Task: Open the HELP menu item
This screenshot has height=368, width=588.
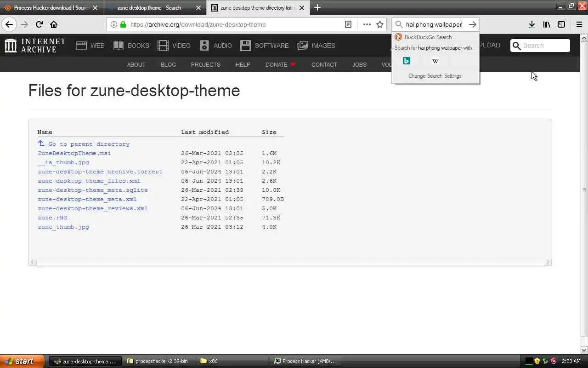Action: (x=243, y=64)
